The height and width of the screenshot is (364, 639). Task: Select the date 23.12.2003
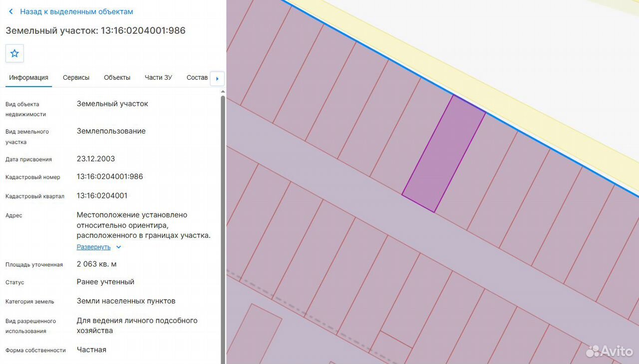click(96, 159)
